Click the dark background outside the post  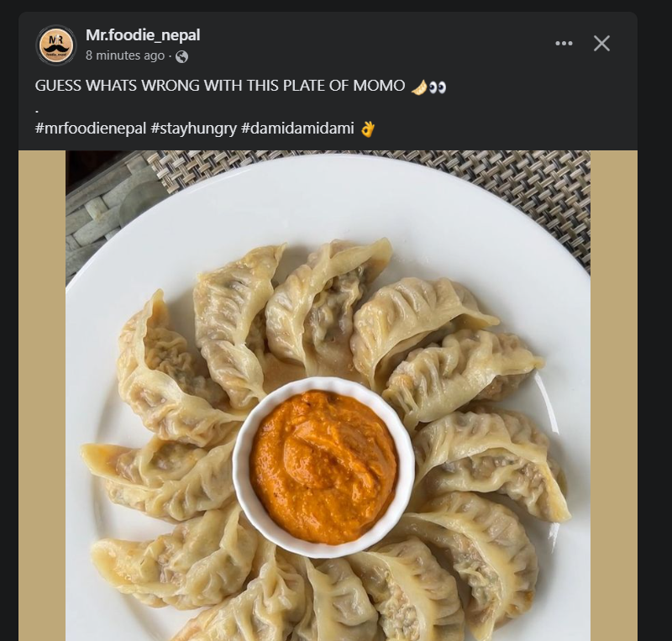[x=654, y=336]
